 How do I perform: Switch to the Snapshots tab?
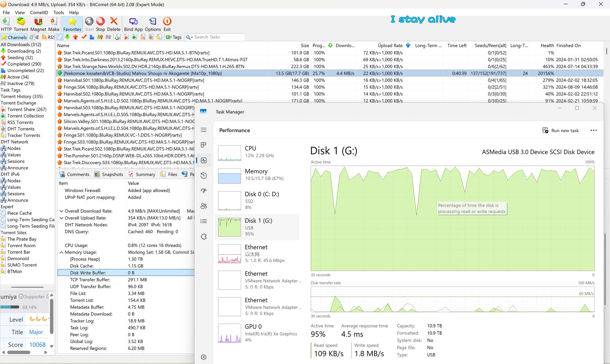[x=109, y=174]
